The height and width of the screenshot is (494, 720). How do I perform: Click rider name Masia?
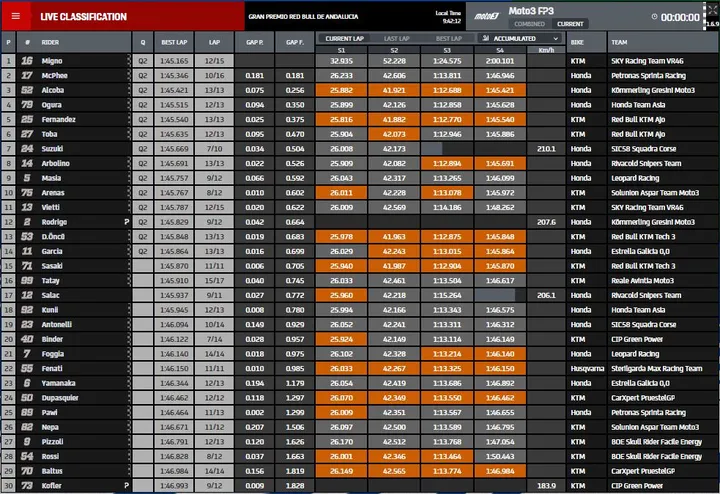[51, 178]
